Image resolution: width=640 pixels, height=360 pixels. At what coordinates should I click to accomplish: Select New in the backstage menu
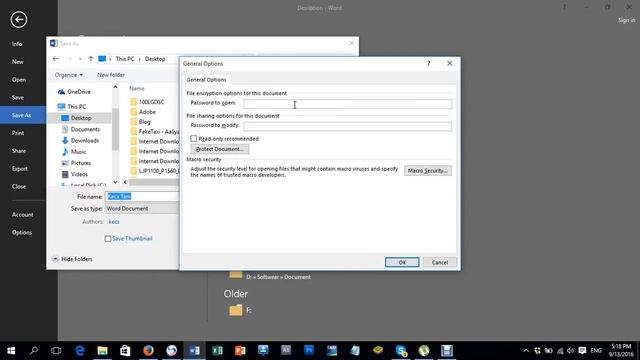(18, 62)
